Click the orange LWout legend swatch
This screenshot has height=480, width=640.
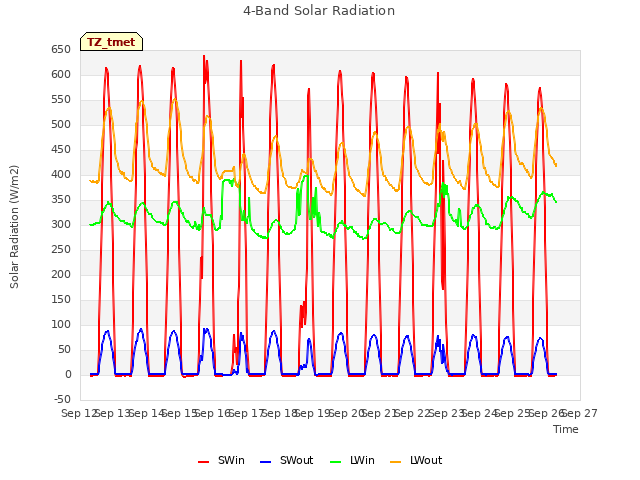396,462
